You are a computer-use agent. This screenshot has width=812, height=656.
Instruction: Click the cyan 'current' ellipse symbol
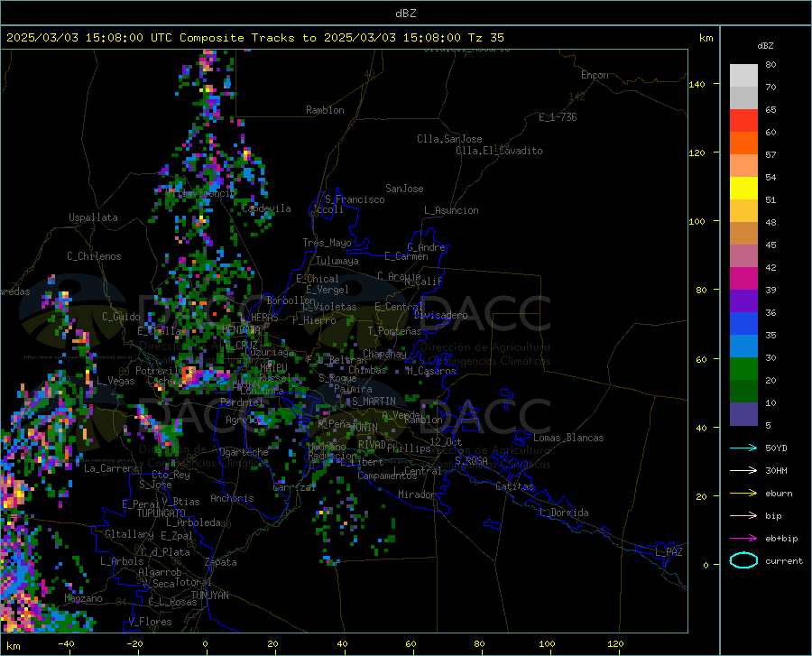click(x=743, y=560)
